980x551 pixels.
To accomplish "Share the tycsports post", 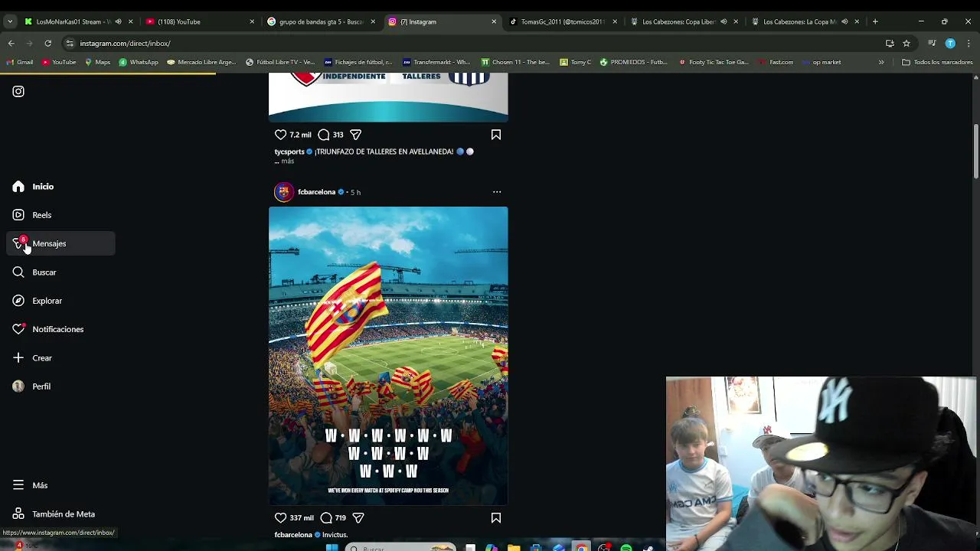I will coord(355,135).
